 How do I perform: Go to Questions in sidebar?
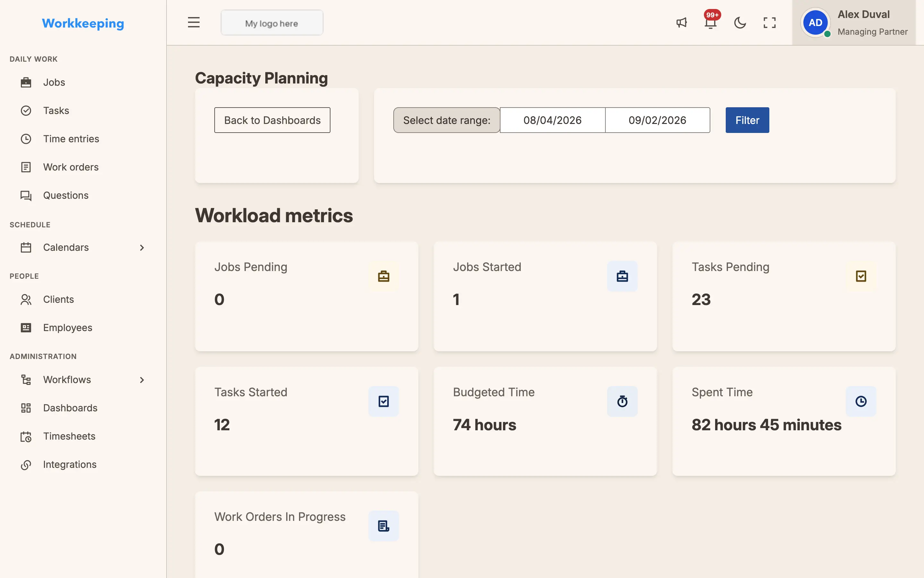click(x=83, y=195)
